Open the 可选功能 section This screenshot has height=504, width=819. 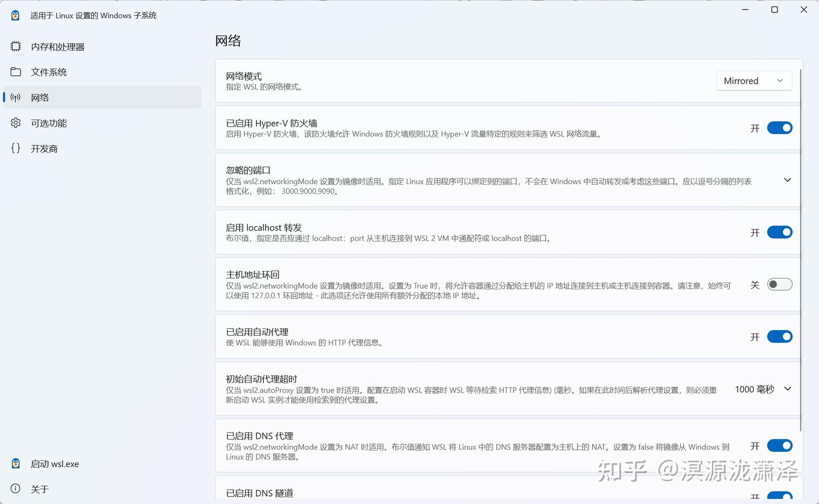click(15, 123)
